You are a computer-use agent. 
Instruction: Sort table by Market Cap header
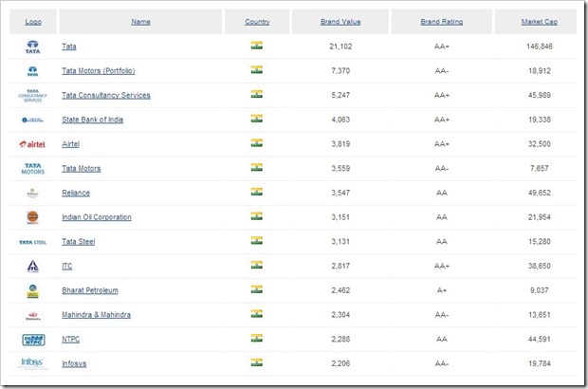[538, 21]
